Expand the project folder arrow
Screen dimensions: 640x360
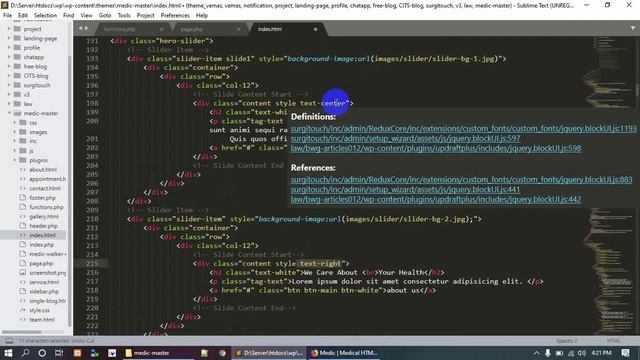click(x=9, y=29)
